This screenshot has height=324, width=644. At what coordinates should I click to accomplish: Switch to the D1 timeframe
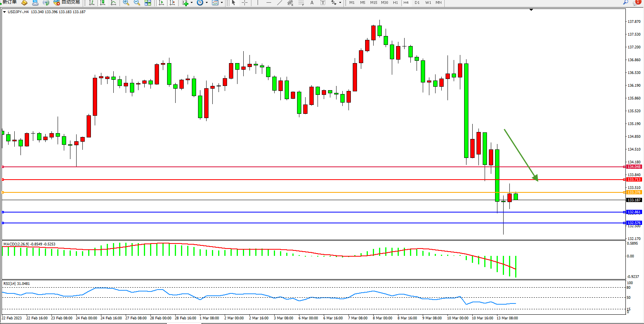tap(417, 3)
